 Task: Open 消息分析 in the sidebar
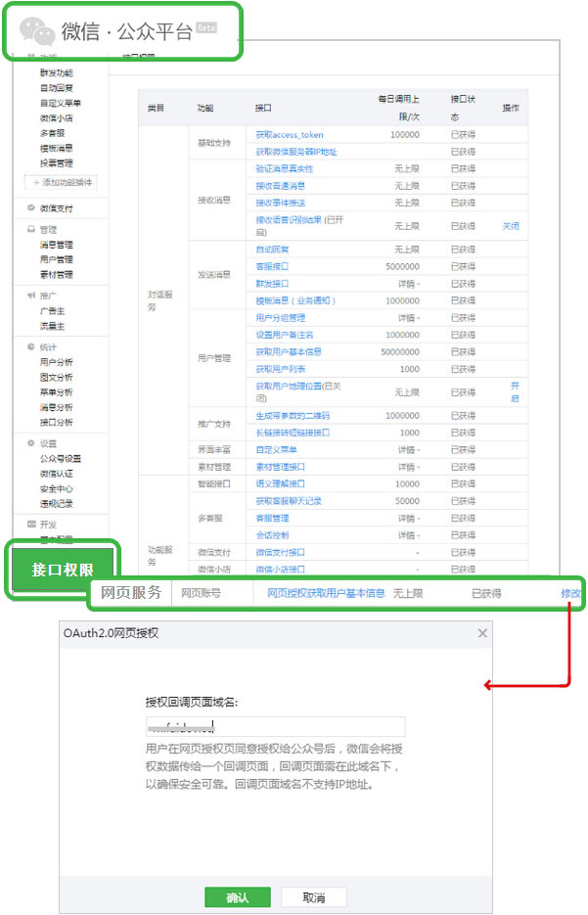click(57, 407)
